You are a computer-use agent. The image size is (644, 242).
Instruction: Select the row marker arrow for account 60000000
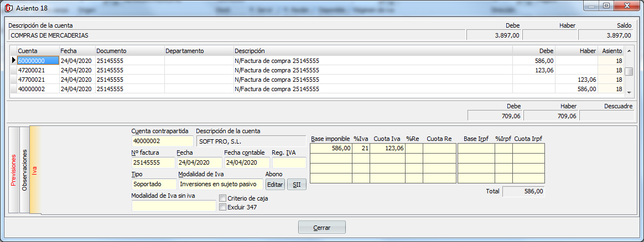point(14,61)
